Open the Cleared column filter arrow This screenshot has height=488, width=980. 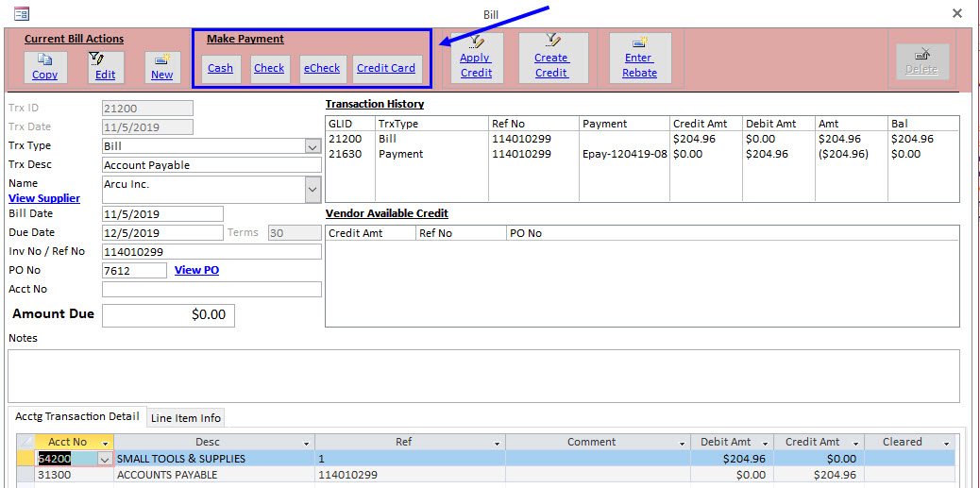tap(945, 443)
